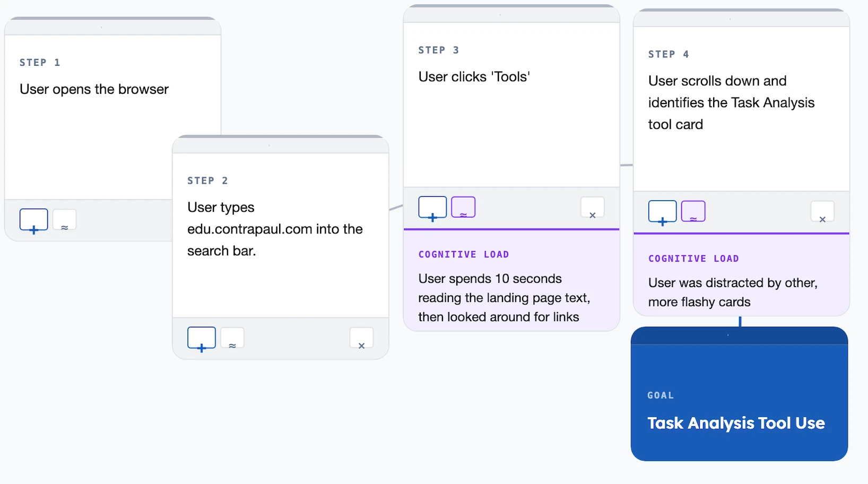Add a step after Step 2 card
This screenshot has width=868, height=484.
coord(202,338)
